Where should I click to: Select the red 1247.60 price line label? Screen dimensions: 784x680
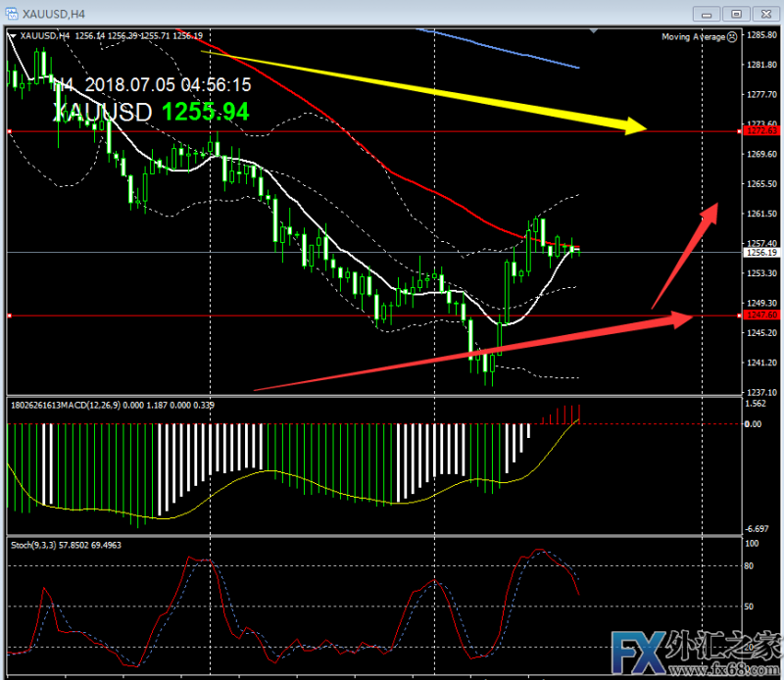[x=761, y=315]
